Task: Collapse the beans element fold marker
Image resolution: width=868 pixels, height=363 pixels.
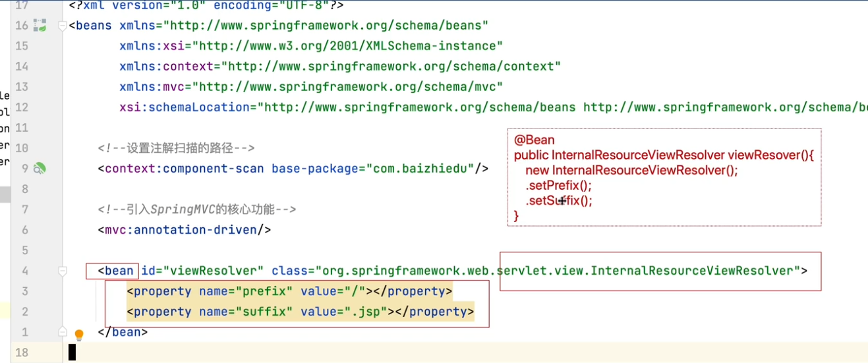Action: 63,26
